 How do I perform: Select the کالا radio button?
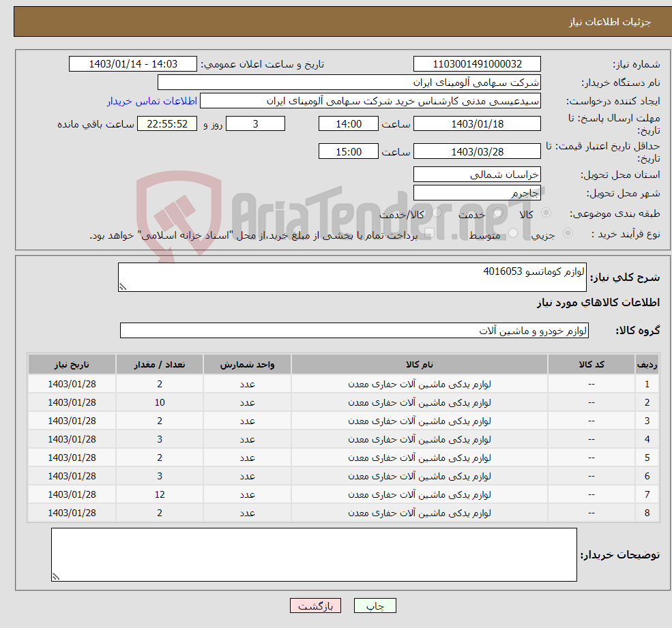tap(546, 213)
